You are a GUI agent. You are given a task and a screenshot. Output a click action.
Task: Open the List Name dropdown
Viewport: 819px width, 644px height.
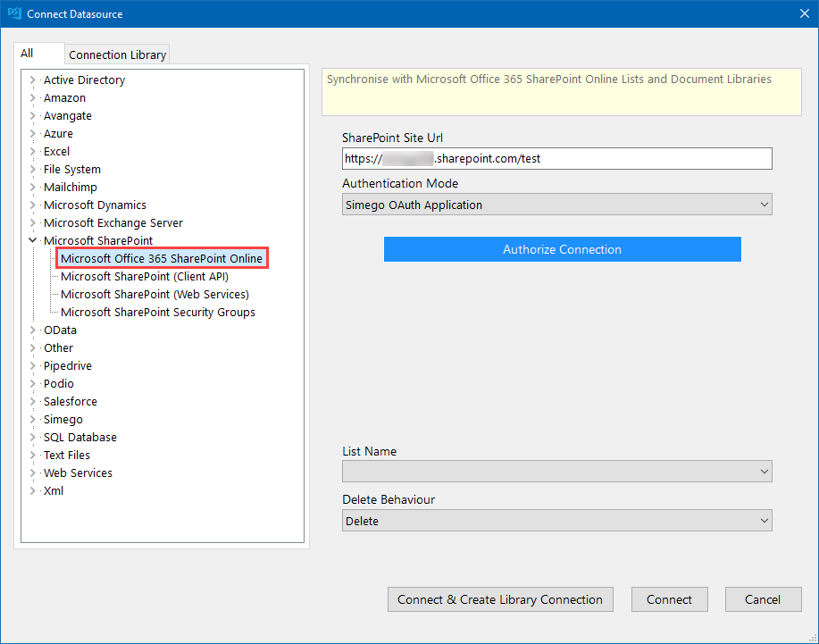point(556,472)
